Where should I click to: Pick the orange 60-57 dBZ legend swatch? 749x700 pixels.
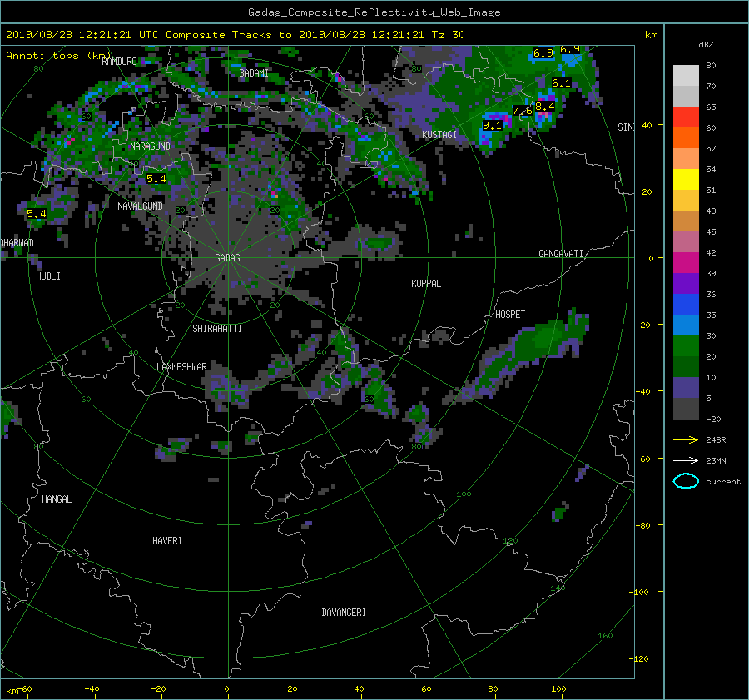pos(686,138)
